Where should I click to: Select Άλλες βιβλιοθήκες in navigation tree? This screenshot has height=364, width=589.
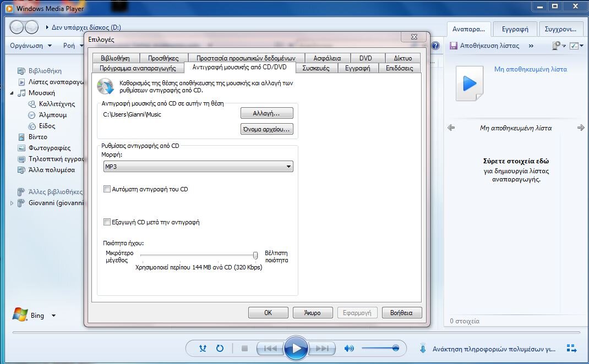coord(55,192)
